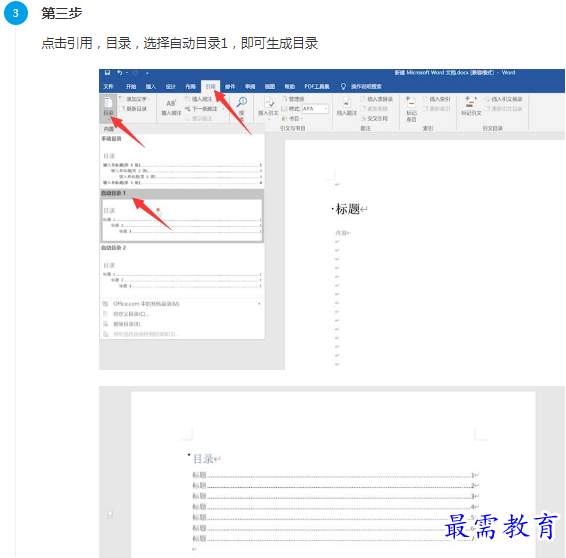566x558 pixels.
Task: Select the 引用 ribbon tab
Action: pyautogui.click(x=210, y=87)
